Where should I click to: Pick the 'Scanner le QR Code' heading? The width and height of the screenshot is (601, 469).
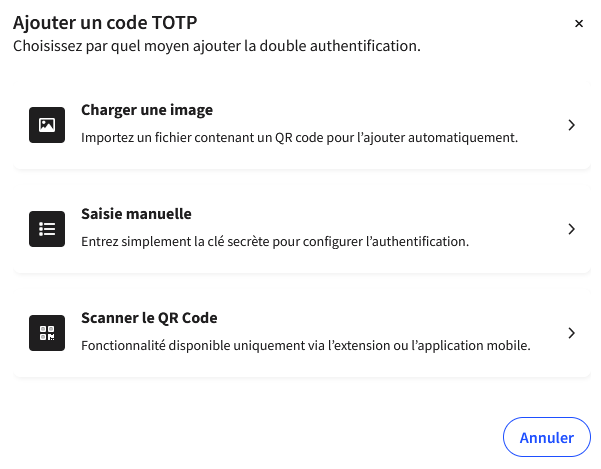[149, 318]
